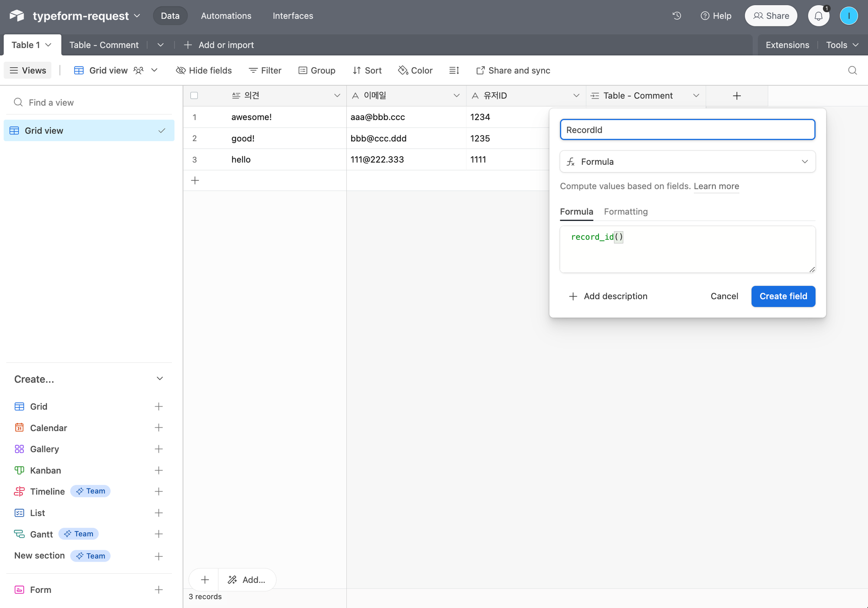This screenshot has height=608, width=868.
Task: Open 이메일 field menu chevron
Action: (x=457, y=96)
